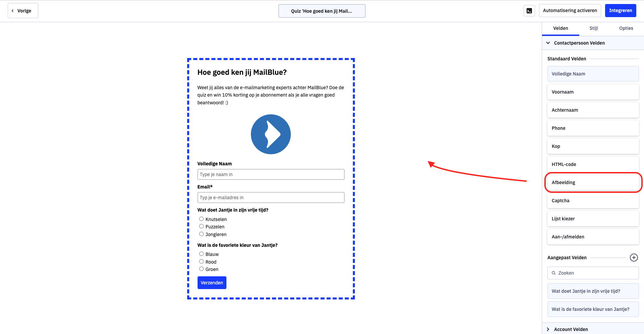Select the Jongleren radio option
The height and width of the screenshot is (334, 644).
(x=201, y=234)
